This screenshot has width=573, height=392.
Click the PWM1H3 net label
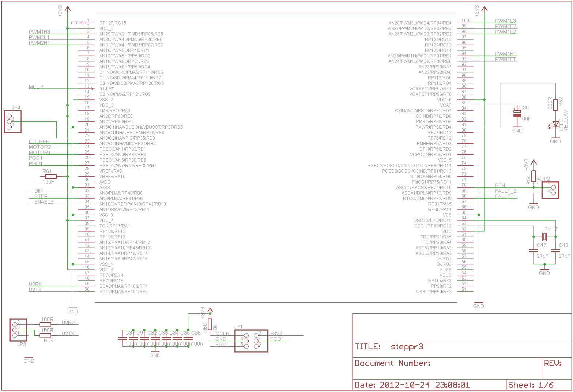pyautogui.click(x=39, y=32)
